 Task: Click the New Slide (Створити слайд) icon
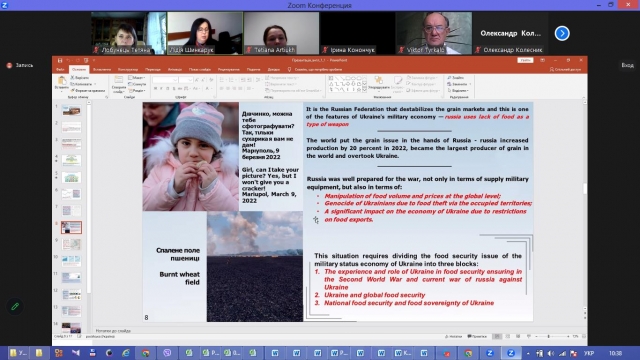pyautogui.click(x=118, y=82)
